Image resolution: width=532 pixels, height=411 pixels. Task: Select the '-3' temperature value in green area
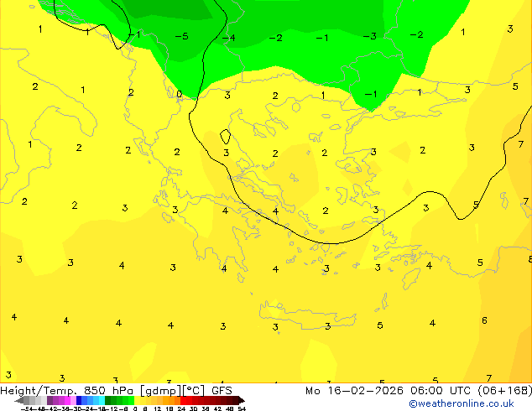pyautogui.click(x=370, y=36)
